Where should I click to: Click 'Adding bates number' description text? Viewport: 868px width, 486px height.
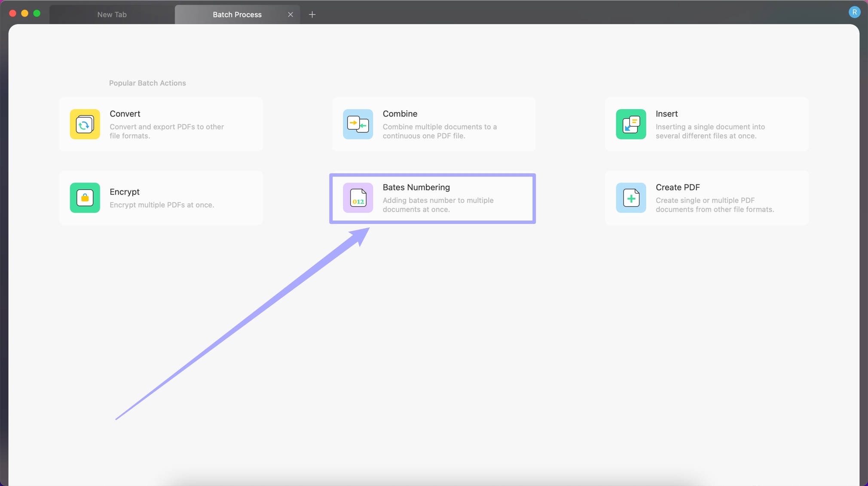click(438, 205)
